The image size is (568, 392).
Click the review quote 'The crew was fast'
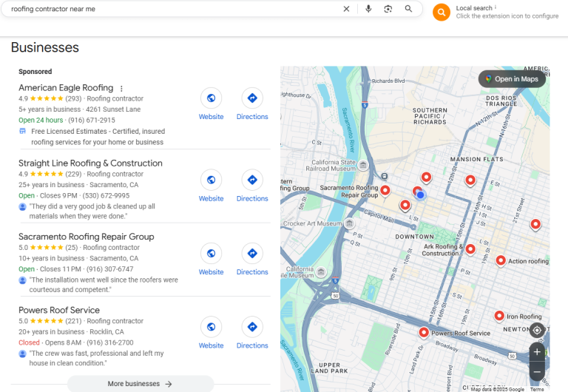96,358
